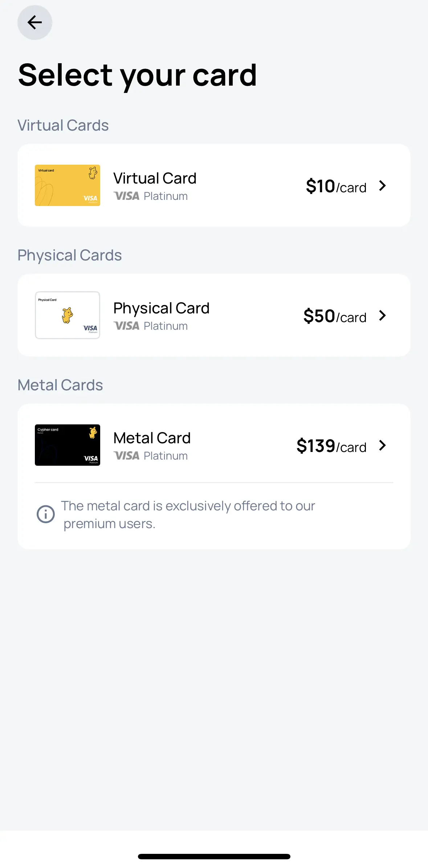
Task: Open the yellow Virtual Card thumbnail
Action: [x=68, y=185]
